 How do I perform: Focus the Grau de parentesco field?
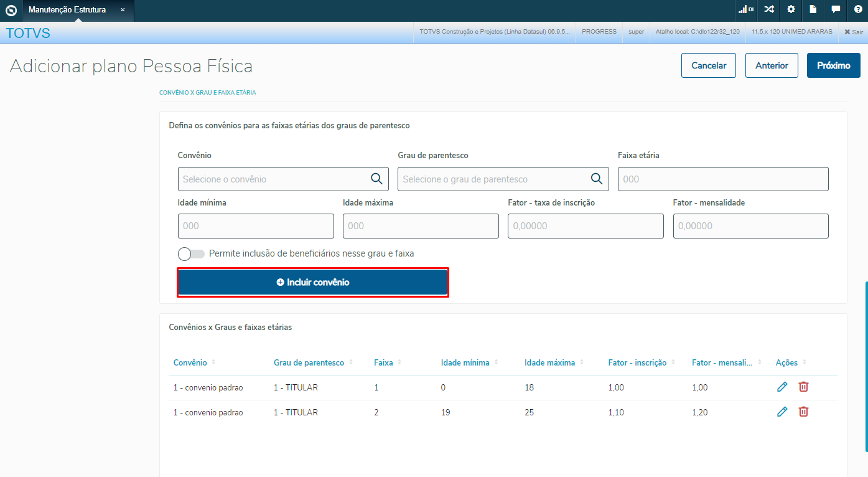tap(503, 179)
